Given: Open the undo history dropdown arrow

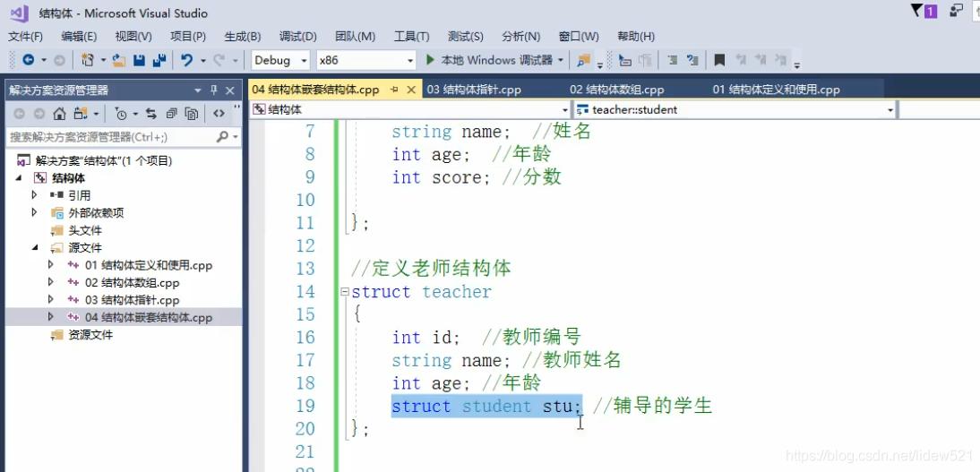Looking at the screenshot, I should (203, 60).
